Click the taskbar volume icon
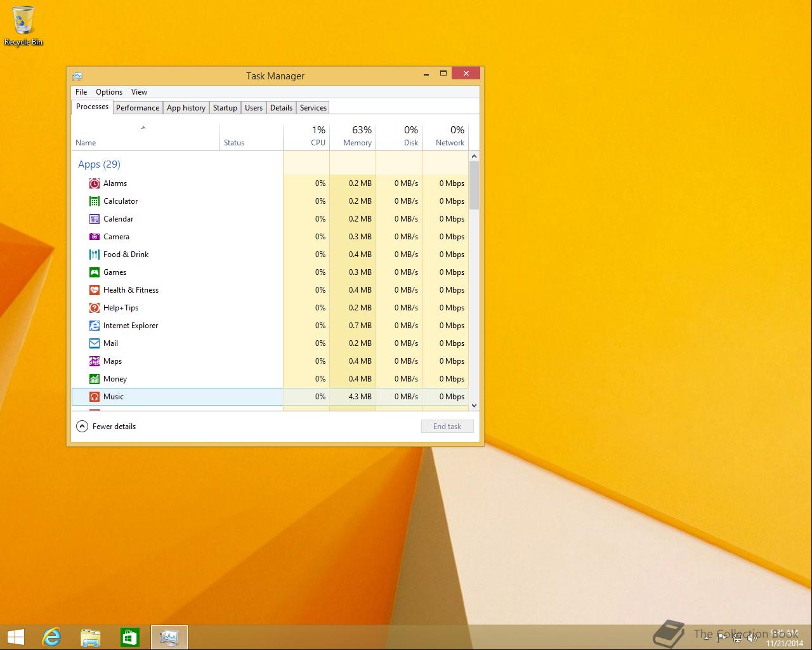Viewport: 812px width, 650px height. [x=752, y=638]
